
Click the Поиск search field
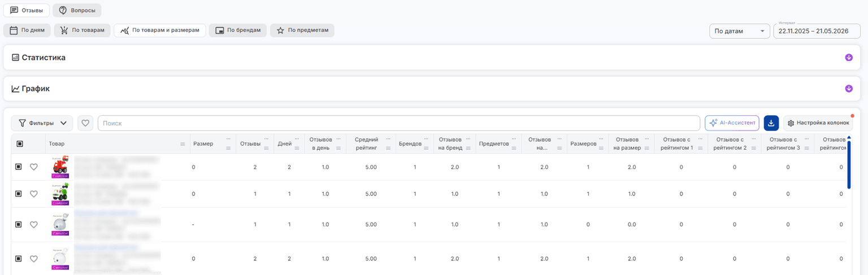point(399,123)
